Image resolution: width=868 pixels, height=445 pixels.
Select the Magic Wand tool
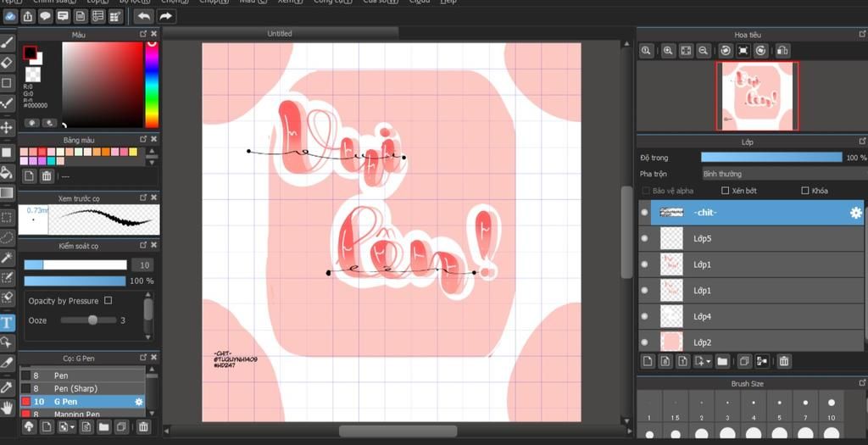click(x=7, y=257)
